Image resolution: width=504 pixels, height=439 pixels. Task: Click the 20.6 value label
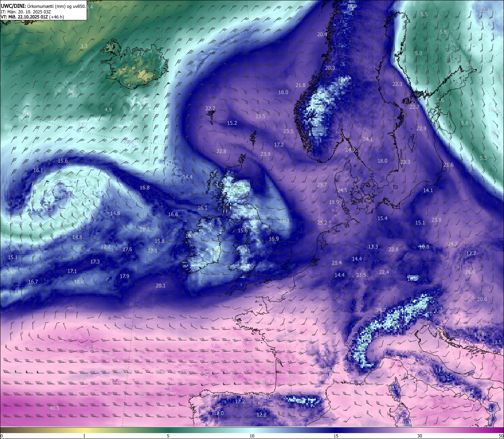pos(482,299)
